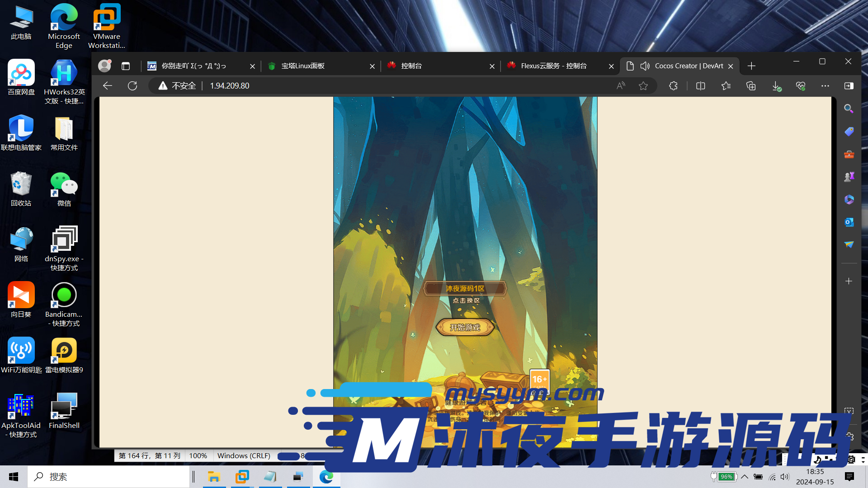This screenshot has width=868, height=488.
Task: Expand hidden system tray icons chevron
Action: click(745, 477)
